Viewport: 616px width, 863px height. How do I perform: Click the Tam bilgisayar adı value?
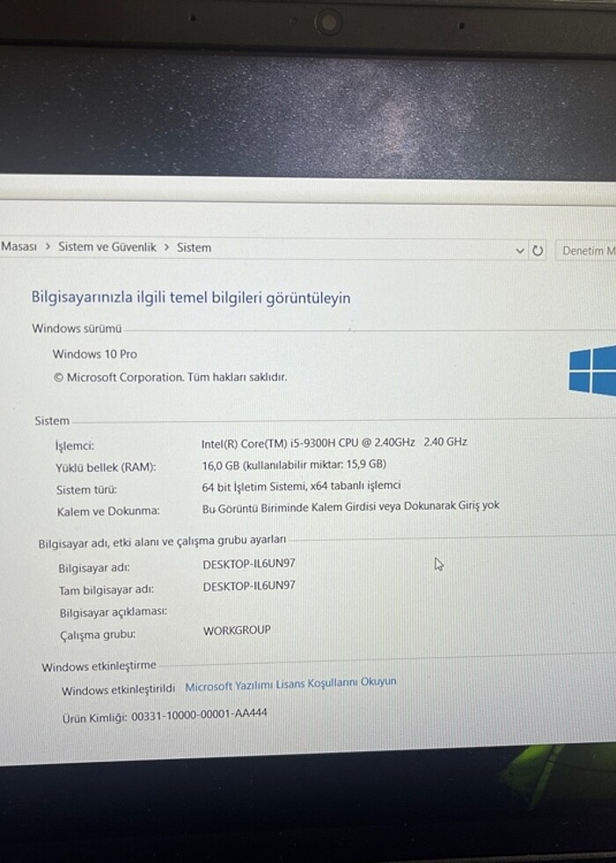249,586
